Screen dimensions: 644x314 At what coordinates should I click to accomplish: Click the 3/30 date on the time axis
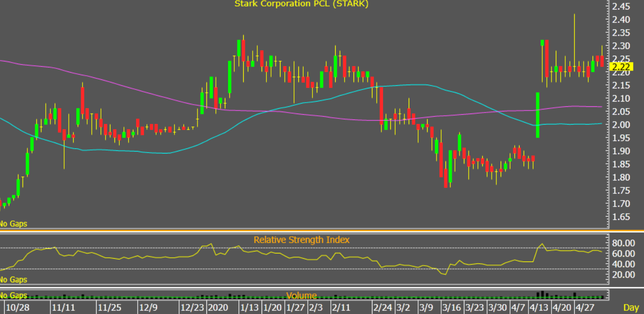click(x=497, y=307)
